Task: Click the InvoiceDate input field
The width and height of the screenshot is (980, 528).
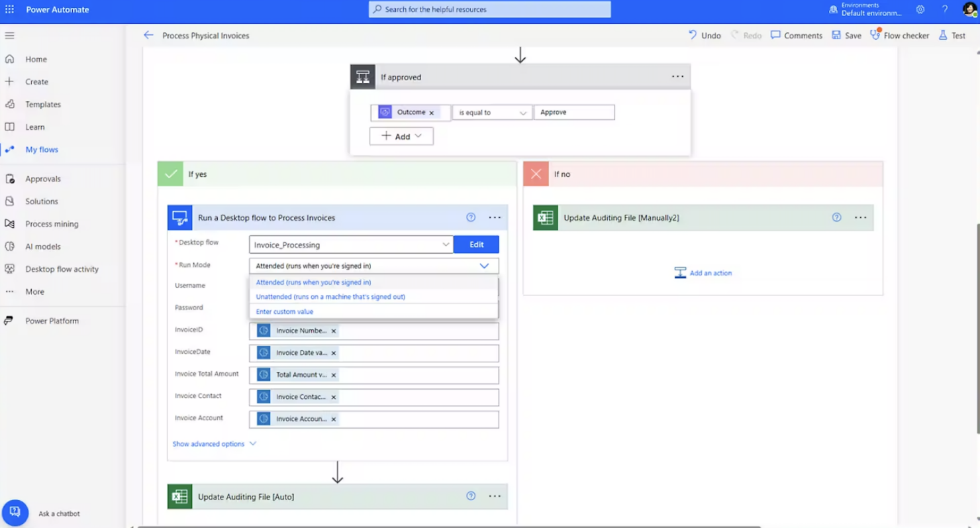Action: coord(374,353)
